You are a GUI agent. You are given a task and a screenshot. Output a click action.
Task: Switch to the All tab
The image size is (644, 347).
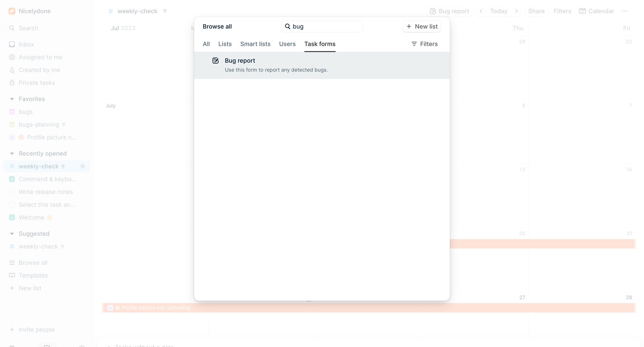(x=206, y=44)
